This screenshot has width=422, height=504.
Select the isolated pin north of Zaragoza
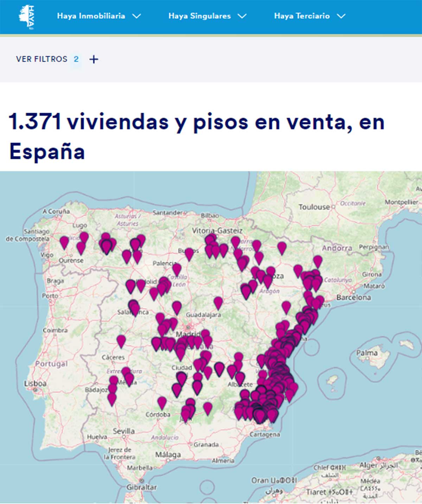tap(282, 247)
